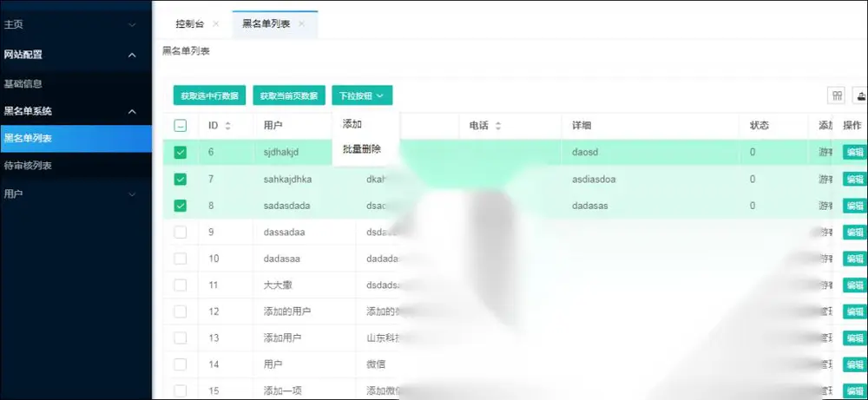The width and height of the screenshot is (868, 400).
Task: Click the 详细 column header
Action: [582, 126]
